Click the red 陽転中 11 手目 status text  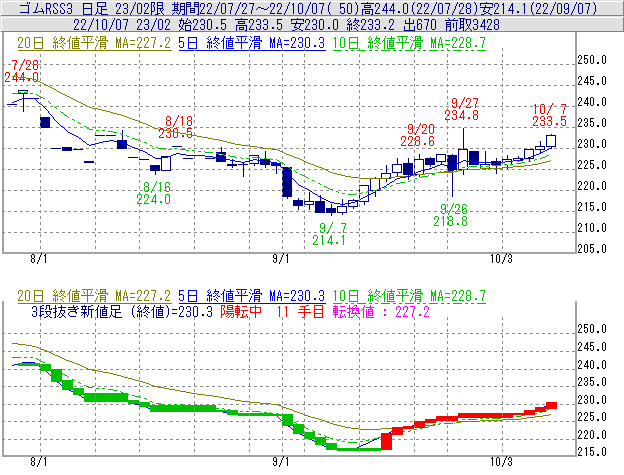(272, 311)
